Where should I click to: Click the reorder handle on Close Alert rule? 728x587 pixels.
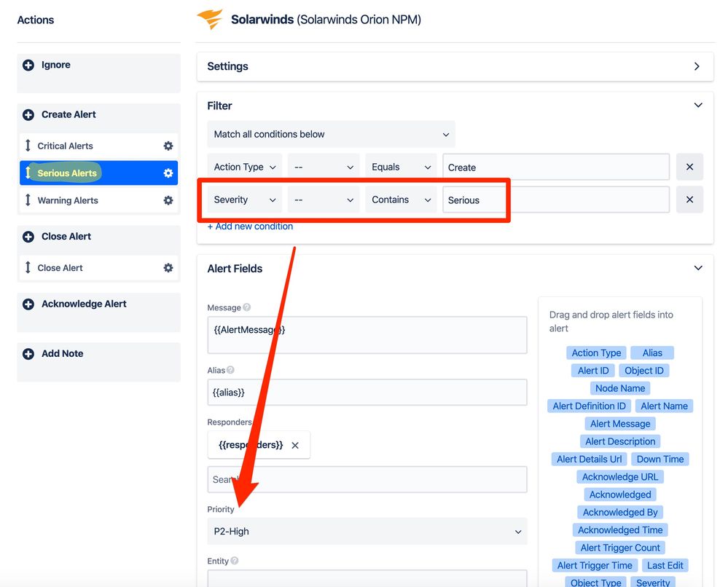click(28, 268)
